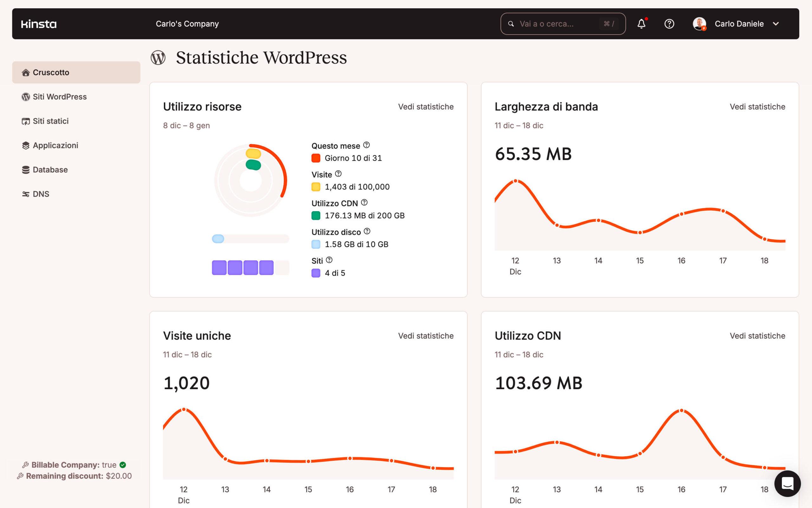Open the Database sidebar section

(50, 170)
